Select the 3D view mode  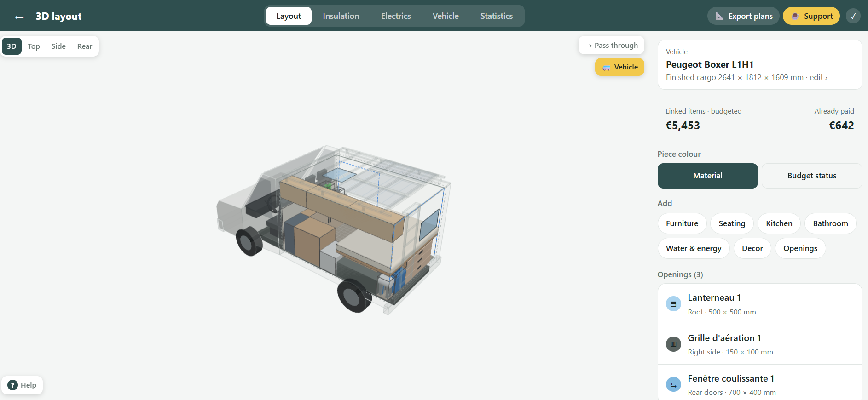[x=12, y=46]
